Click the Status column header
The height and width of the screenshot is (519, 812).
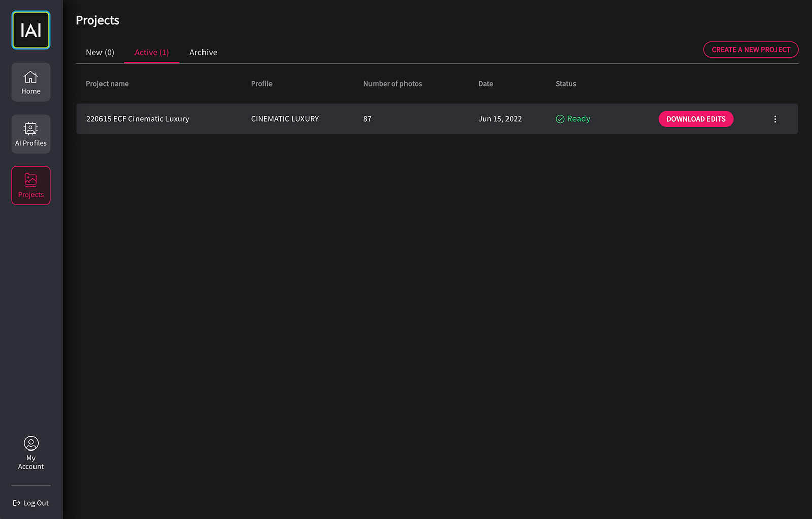coord(565,84)
